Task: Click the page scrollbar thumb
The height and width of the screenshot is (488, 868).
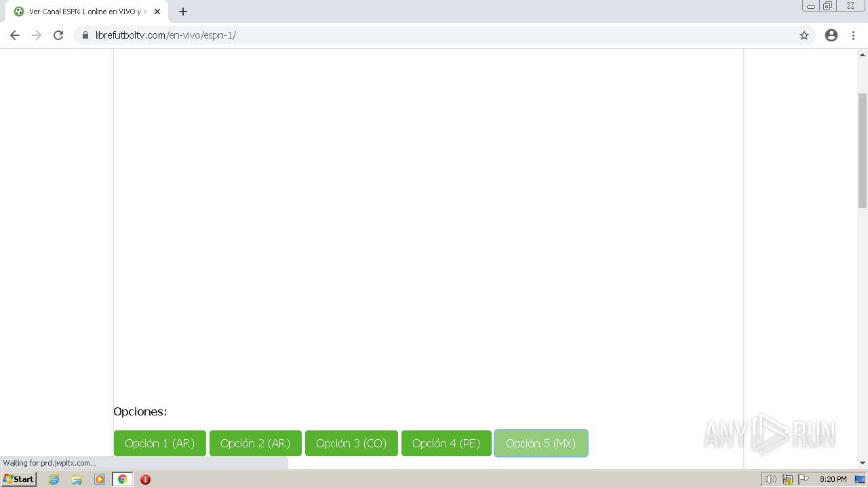Action: [x=863, y=150]
